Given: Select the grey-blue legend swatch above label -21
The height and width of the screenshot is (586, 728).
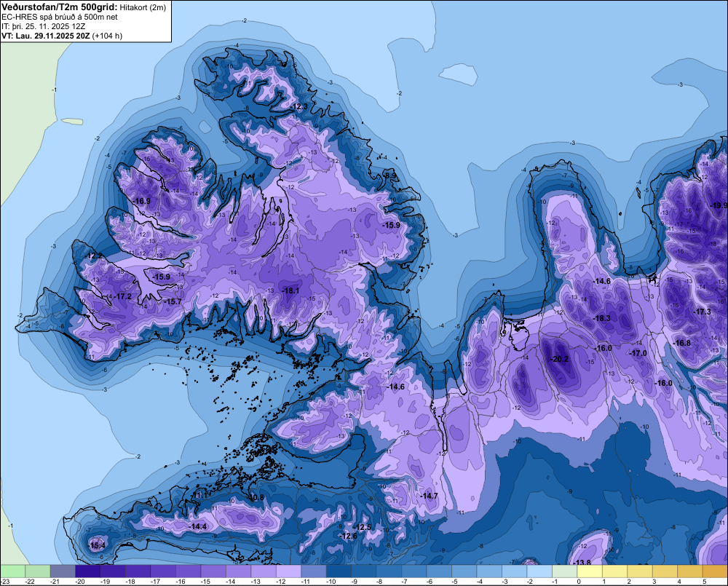Looking at the screenshot, I should [63, 571].
